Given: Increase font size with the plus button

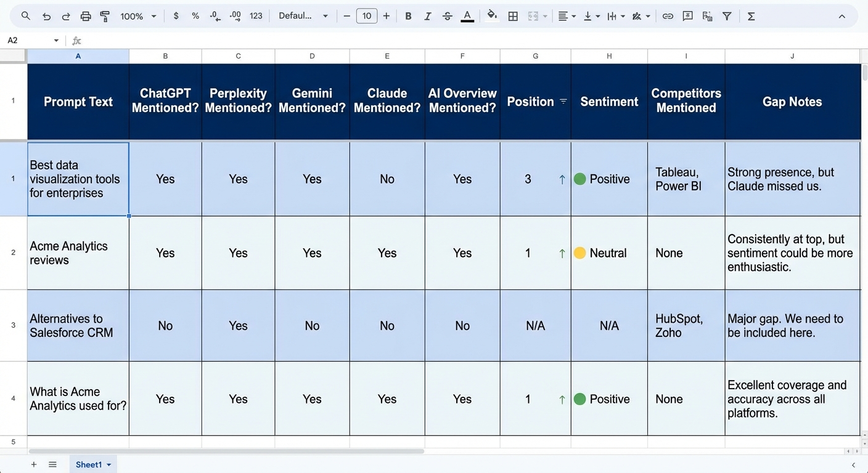Looking at the screenshot, I should pyautogui.click(x=386, y=16).
